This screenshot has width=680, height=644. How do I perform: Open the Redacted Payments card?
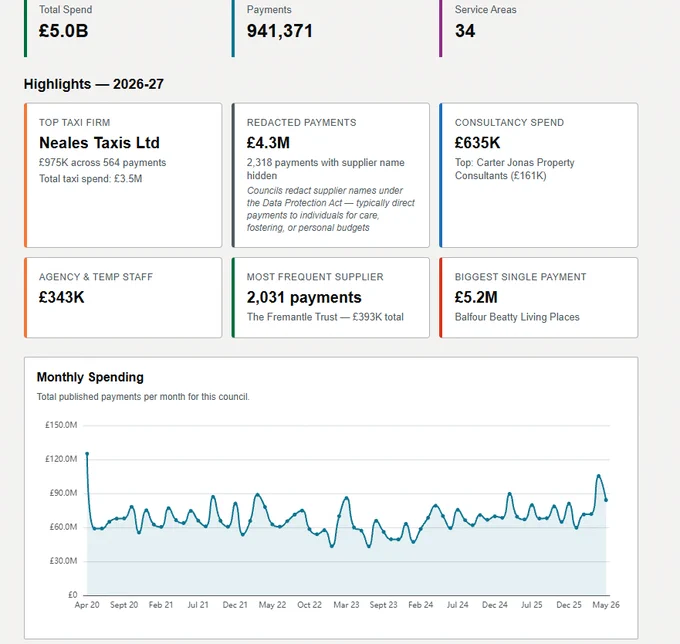point(331,175)
